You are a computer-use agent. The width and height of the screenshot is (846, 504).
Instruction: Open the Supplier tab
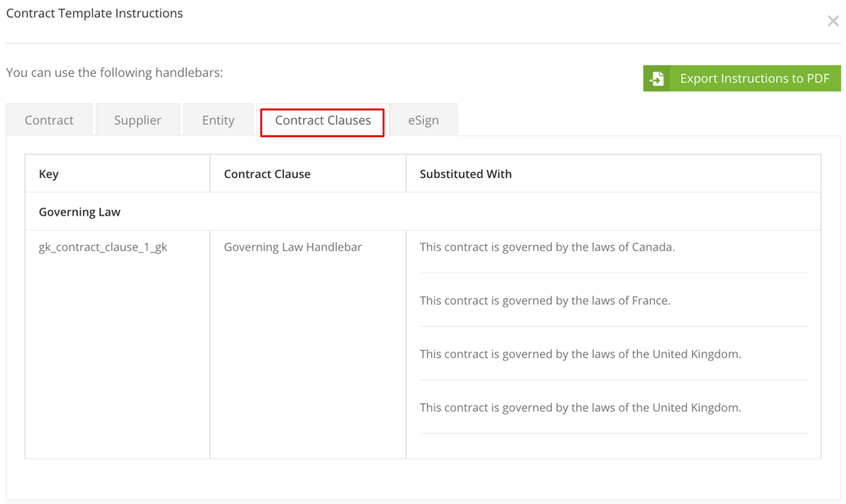[137, 120]
